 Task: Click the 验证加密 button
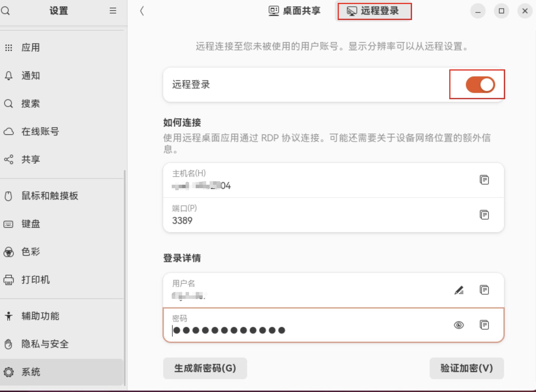[466, 368]
